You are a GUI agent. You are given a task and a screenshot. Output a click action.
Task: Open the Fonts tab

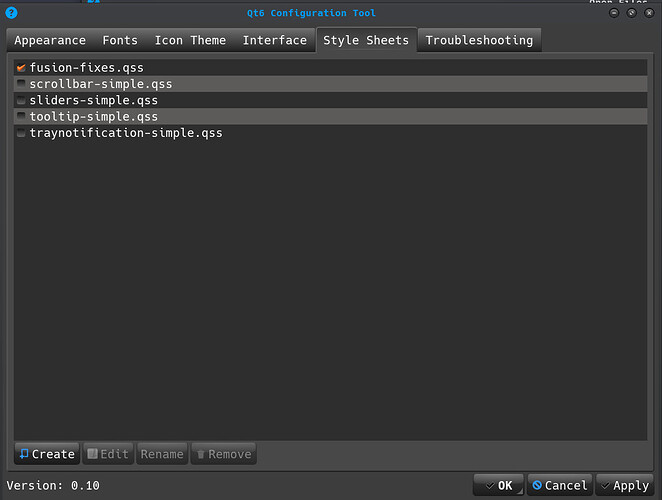coord(120,40)
